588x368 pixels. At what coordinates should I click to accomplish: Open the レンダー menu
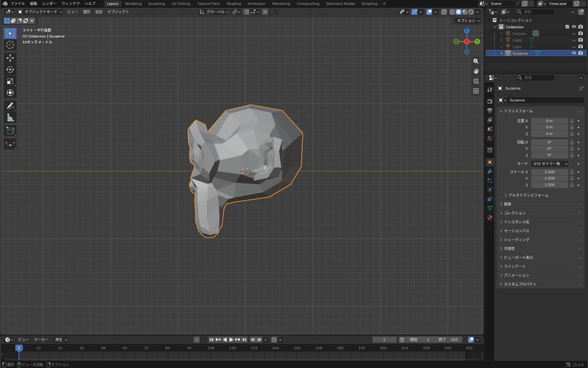point(49,3)
